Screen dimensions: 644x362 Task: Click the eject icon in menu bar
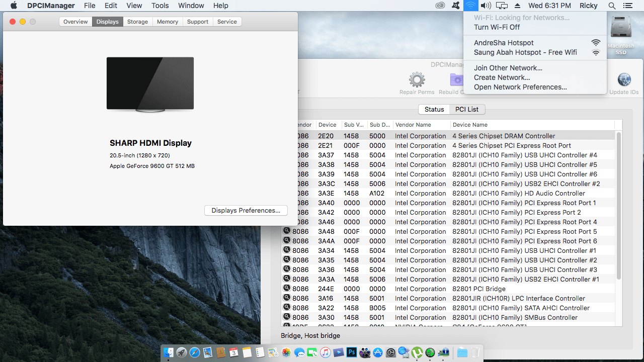point(517,6)
